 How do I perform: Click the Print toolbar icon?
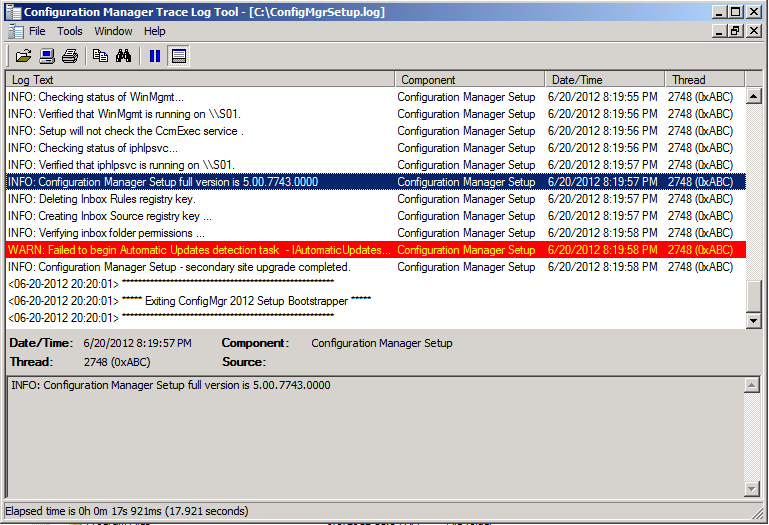pyautogui.click(x=70, y=56)
